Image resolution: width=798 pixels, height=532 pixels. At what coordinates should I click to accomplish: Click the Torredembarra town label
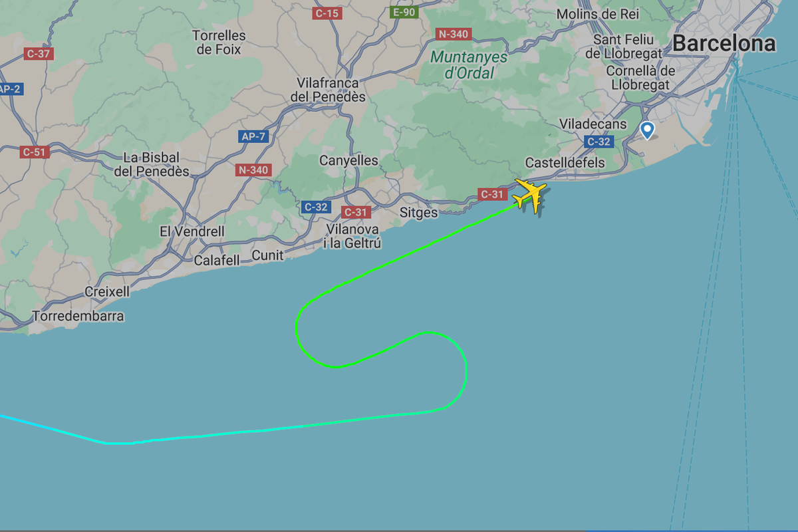[77, 316]
